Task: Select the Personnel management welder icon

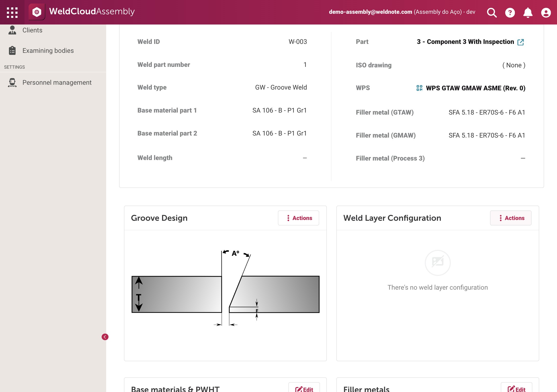Action: [x=12, y=82]
